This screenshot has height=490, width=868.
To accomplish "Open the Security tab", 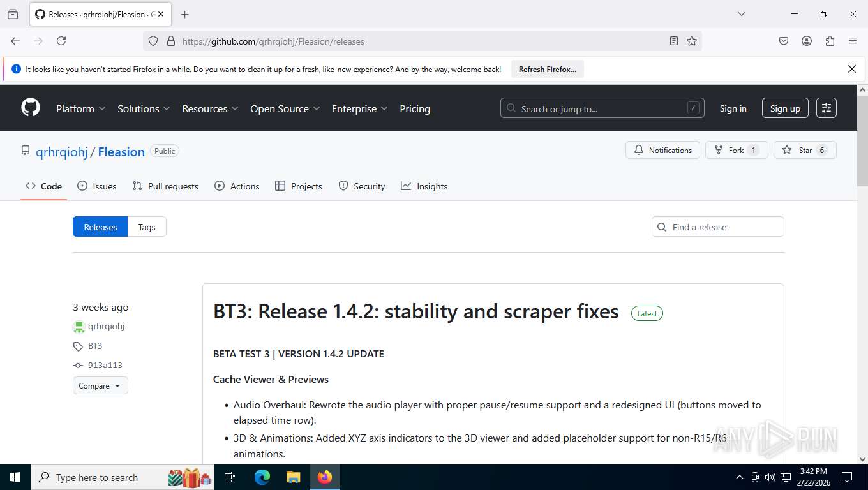I will pyautogui.click(x=362, y=186).
